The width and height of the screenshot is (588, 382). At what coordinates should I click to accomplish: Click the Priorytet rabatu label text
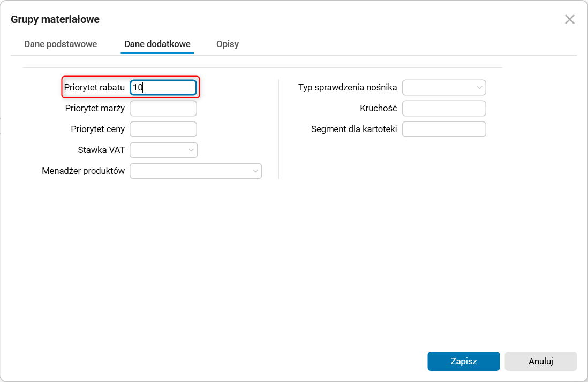point(94,87)
